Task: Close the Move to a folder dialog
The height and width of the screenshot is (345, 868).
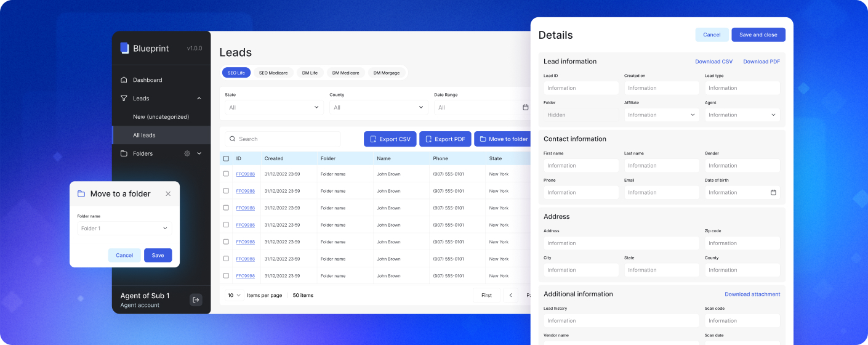Action: point(168,193)
